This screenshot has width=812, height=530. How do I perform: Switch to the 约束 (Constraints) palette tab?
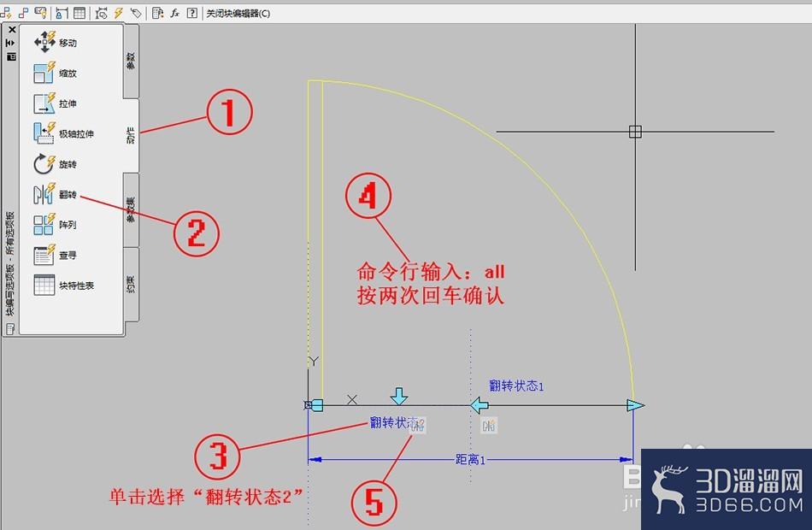click(131, 284)
